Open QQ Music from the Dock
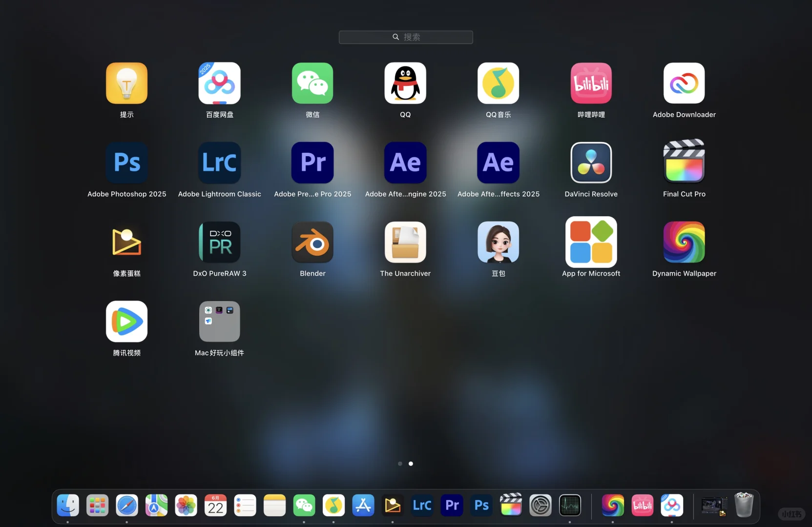 click(333, 505)
